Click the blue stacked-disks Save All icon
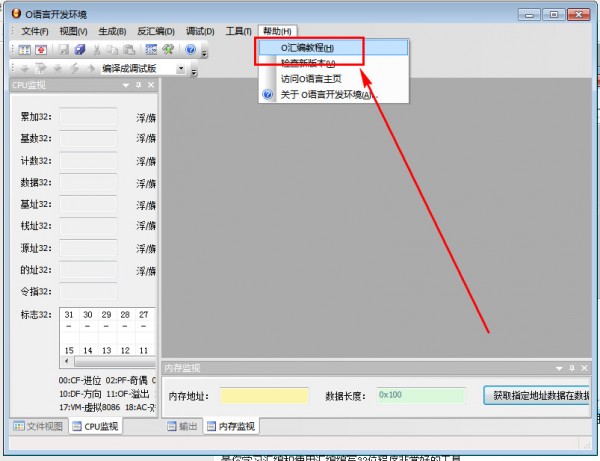The height and width of the screenshot is (461, 600). (80, 50)
